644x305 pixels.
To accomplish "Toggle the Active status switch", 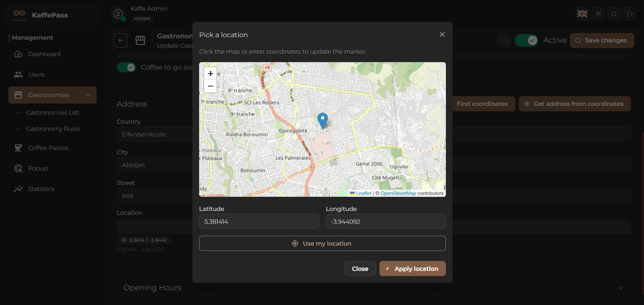I will pyautogui.click(x=526, y=40).
